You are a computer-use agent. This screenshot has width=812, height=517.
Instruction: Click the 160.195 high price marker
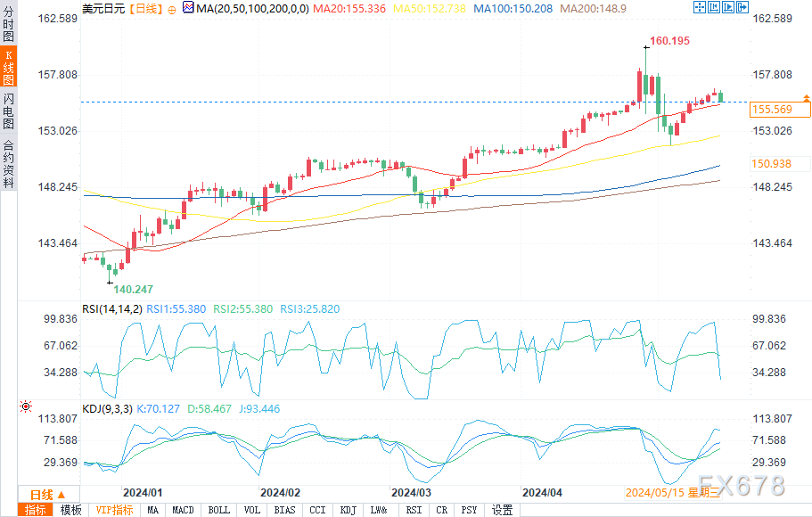(x=669, y=40)
